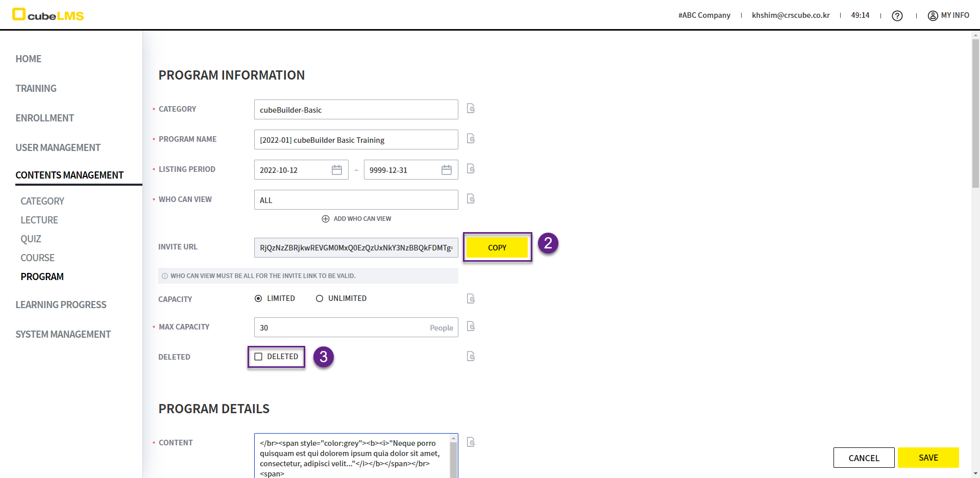Save the program information
Viewport: 980px width, 478px height.
928,458
